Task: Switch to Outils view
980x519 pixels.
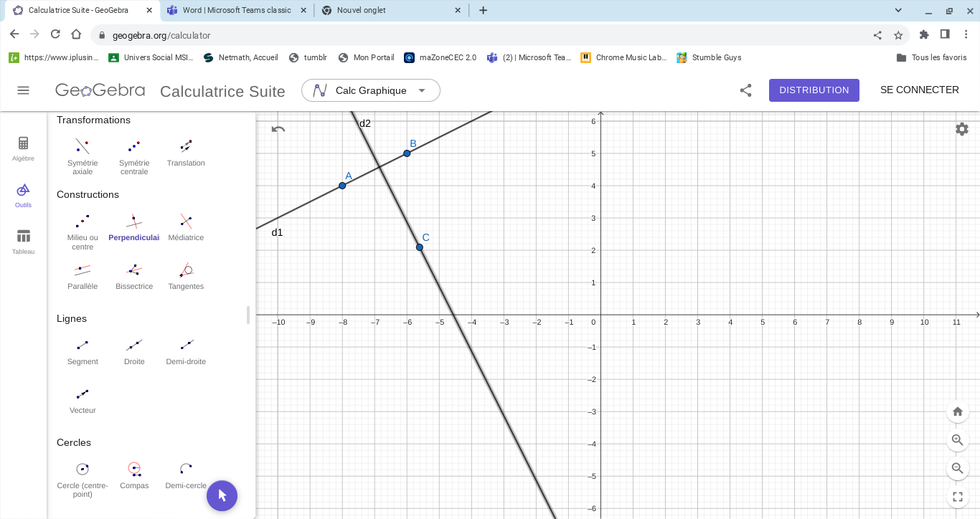Action: pos(23,195)
